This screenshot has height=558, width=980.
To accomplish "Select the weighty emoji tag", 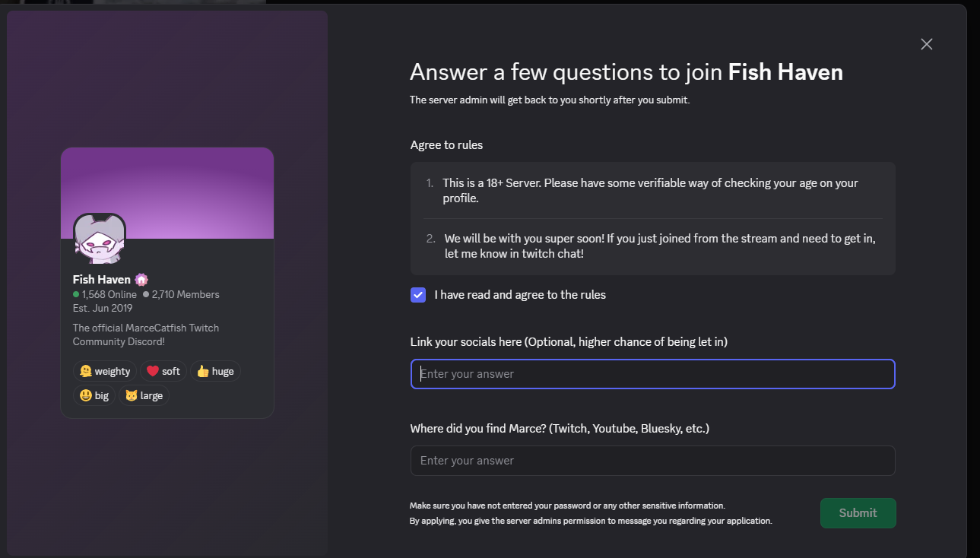I will point(105,371).
